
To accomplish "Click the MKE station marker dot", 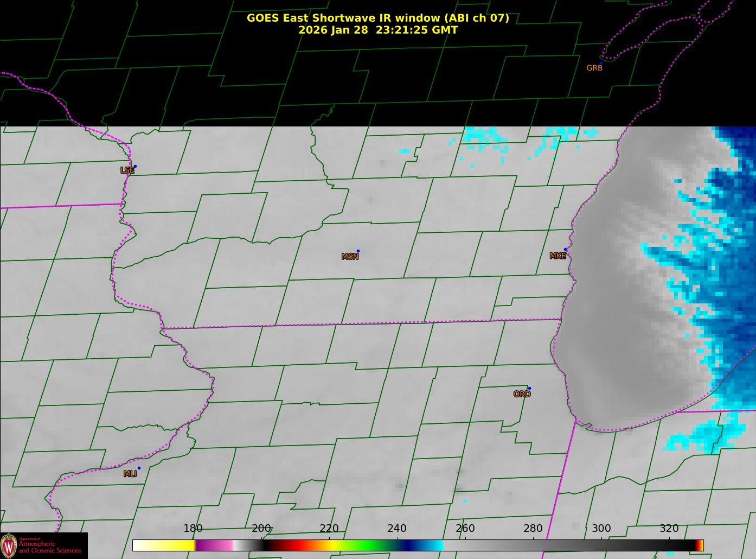I will tap(565, 250).
